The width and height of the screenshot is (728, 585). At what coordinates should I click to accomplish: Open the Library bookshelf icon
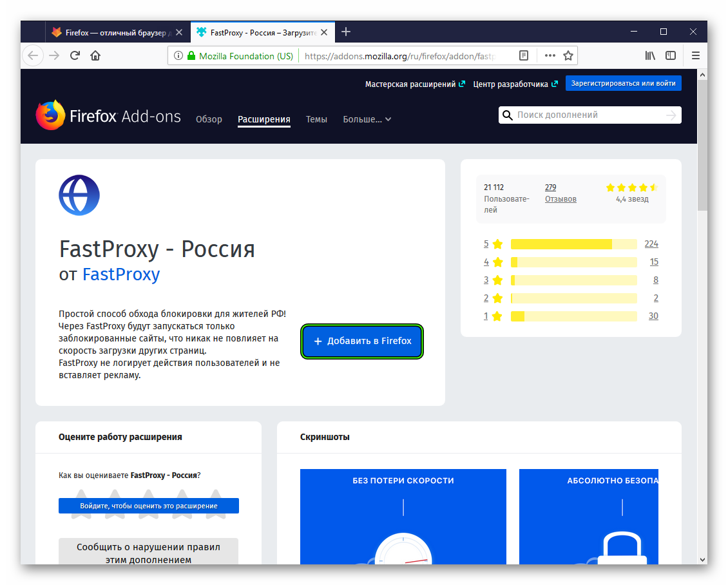click(x=650, y=55)
